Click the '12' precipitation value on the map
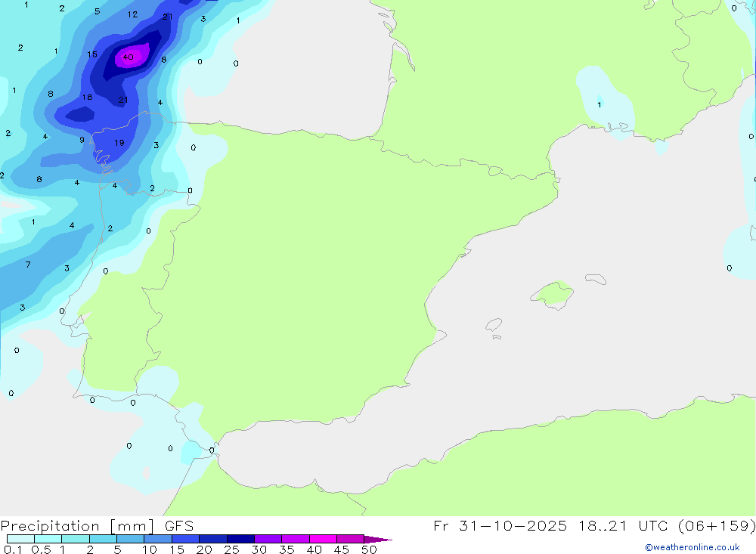The image size is (756, 554). pos(132,14)
